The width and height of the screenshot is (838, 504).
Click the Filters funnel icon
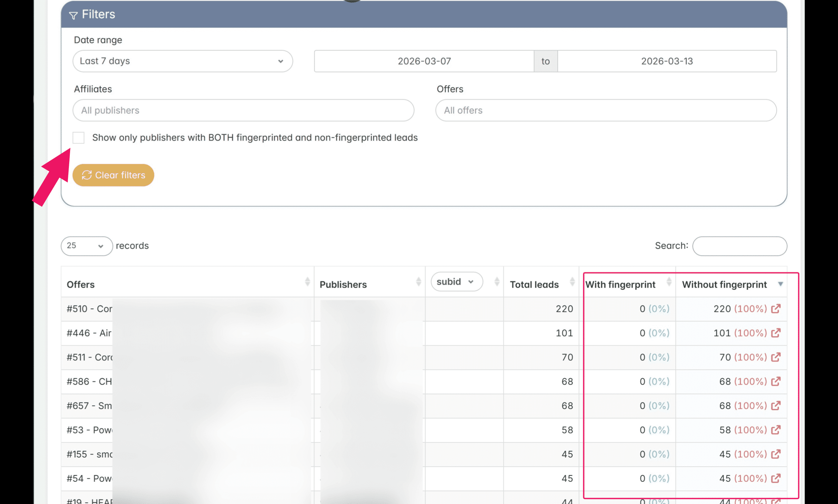click(x=73, y=15)
